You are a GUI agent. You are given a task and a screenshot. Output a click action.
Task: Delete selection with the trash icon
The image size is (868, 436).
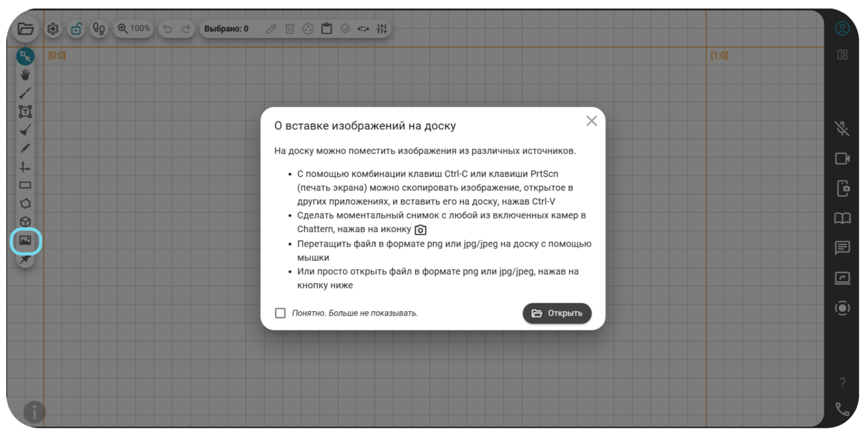click(289, 29)
